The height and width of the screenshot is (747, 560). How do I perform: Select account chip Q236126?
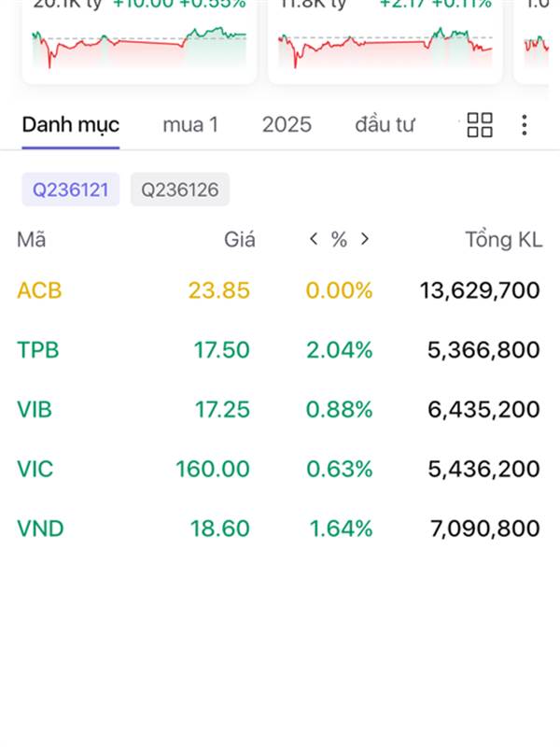point(180,190)
